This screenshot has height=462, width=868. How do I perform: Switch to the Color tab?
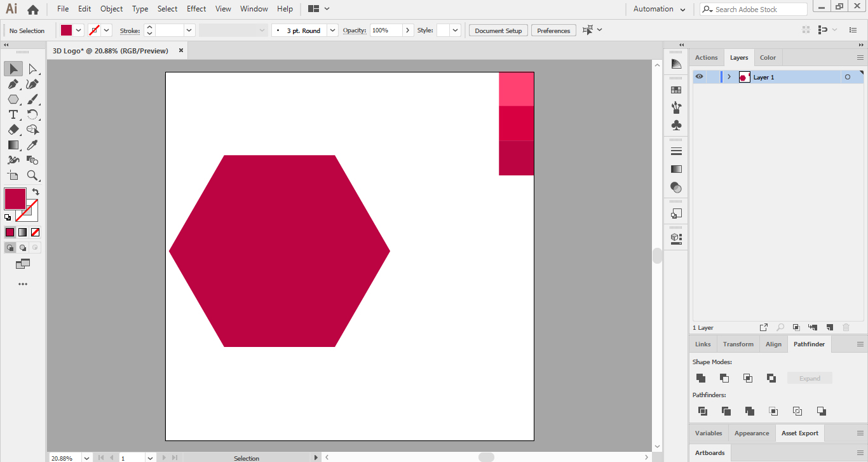[768, 57]
